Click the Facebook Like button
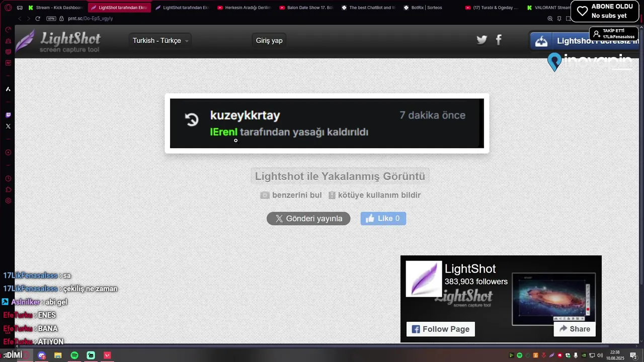The image size is (644, 362). point(383,219)
